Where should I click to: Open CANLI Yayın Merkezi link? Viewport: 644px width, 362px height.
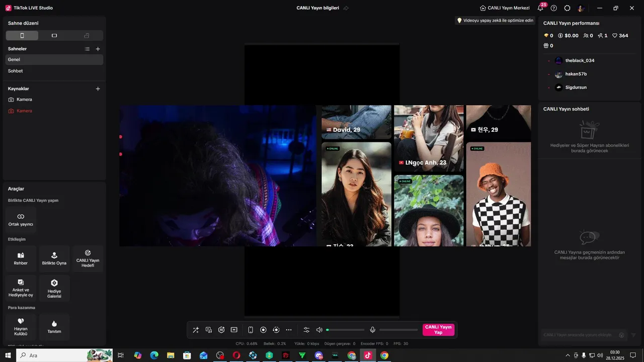(505, 8)
